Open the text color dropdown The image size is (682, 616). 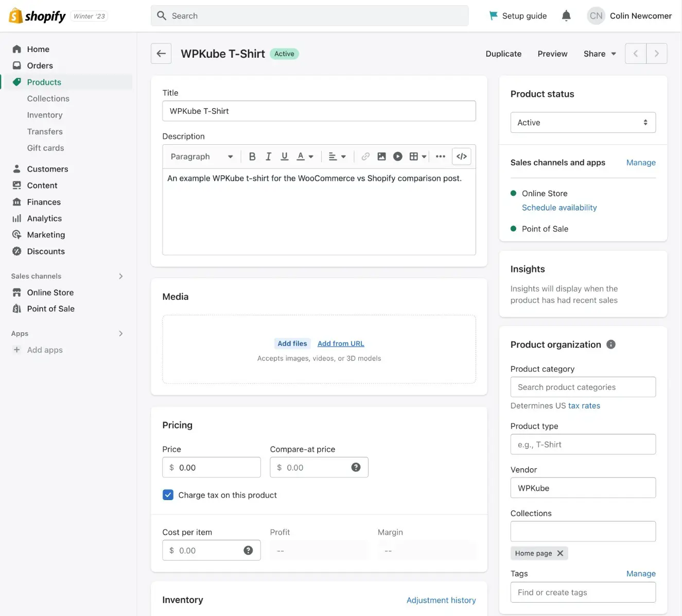[x=305, y=157]
